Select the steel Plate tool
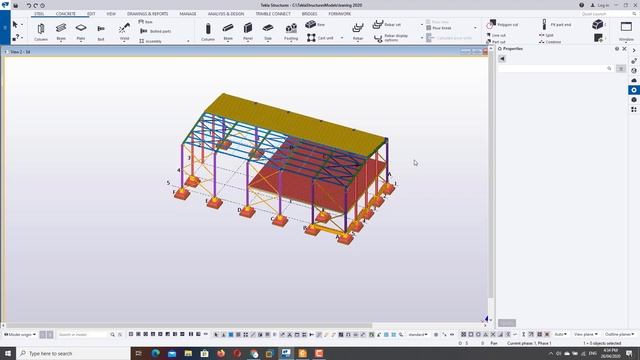640x360 pixels. 81,32
